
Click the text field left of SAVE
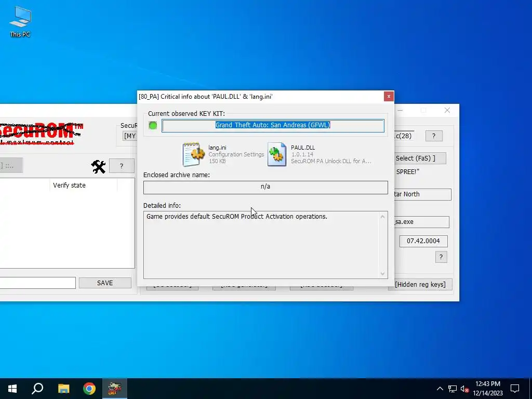pyautogui.click(x=37, y=283)
